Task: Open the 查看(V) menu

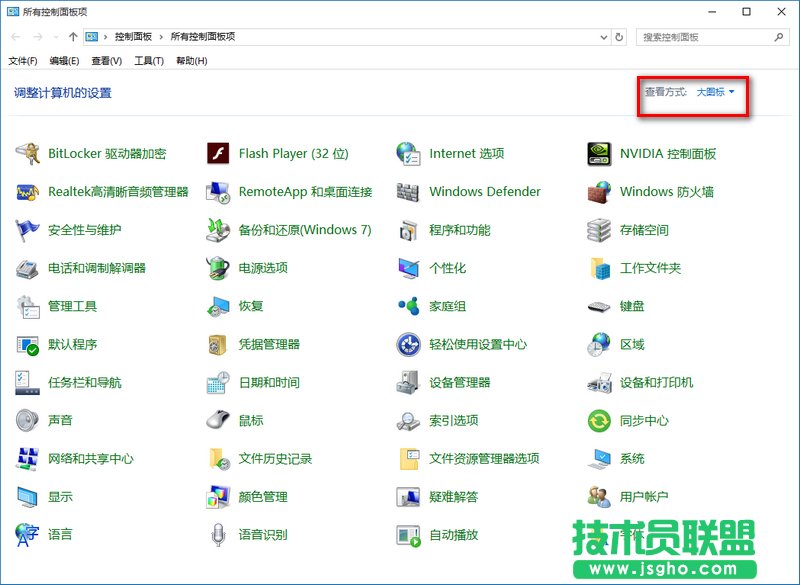Action: click(x=108, y=59)
